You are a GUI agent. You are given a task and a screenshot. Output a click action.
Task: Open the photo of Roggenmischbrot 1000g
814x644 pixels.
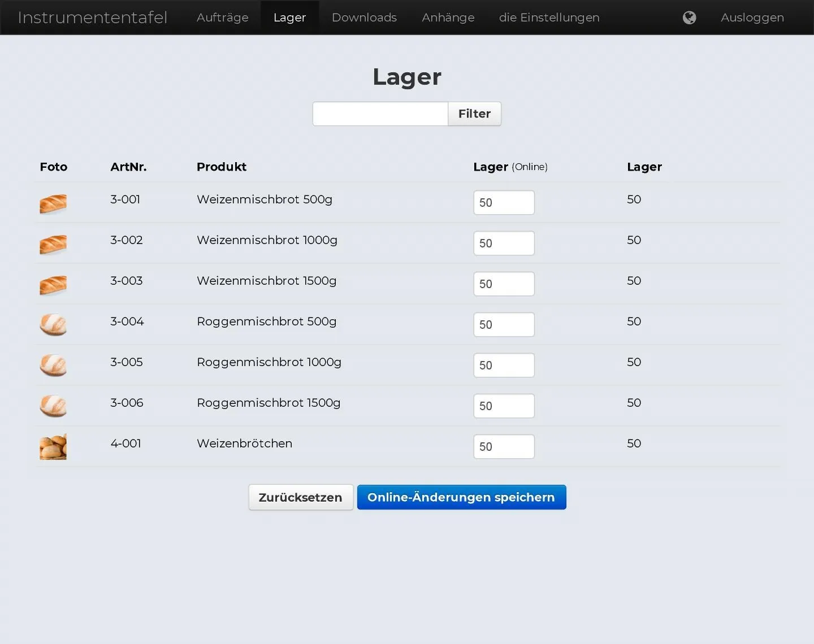pyautogui.click(x=53, y=365)
